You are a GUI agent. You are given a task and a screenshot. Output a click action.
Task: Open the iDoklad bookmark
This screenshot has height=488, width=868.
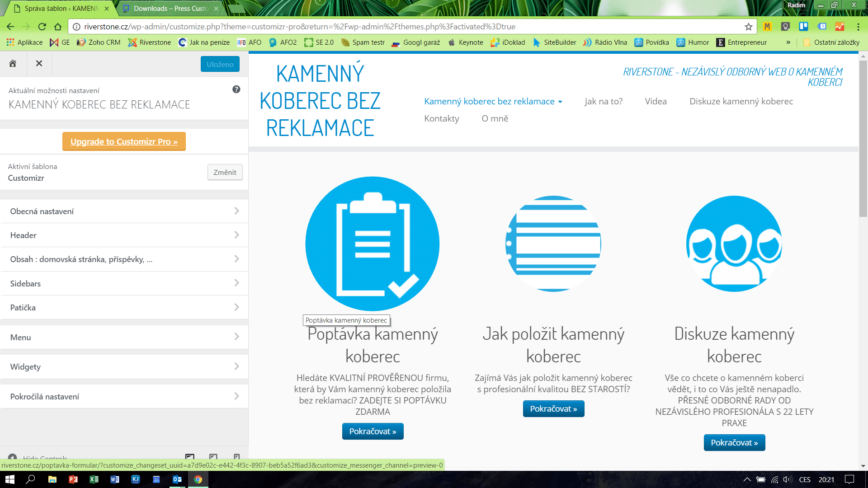(x=508, y=42)
